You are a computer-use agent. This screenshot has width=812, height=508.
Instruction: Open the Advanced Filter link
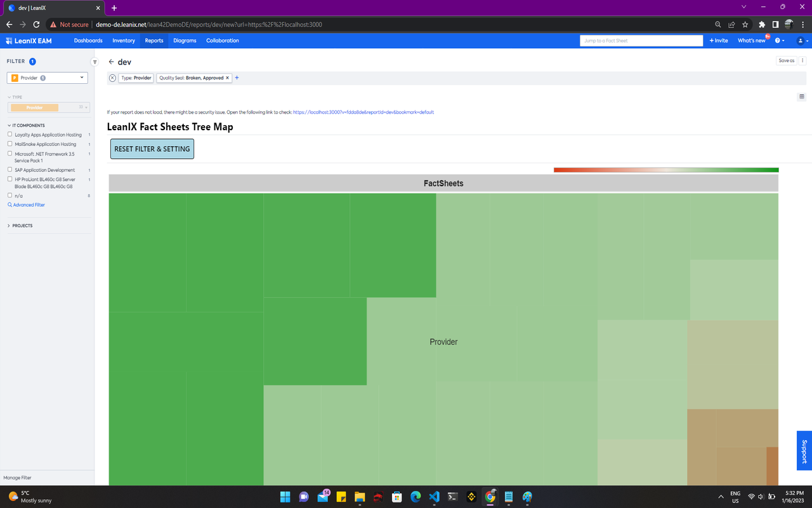[x=26, y=205]
